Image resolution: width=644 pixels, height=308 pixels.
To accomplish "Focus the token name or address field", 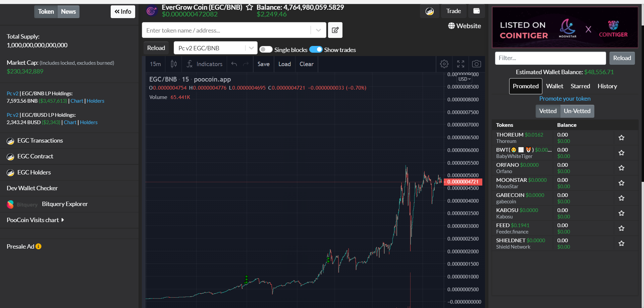I will [226, 30].
